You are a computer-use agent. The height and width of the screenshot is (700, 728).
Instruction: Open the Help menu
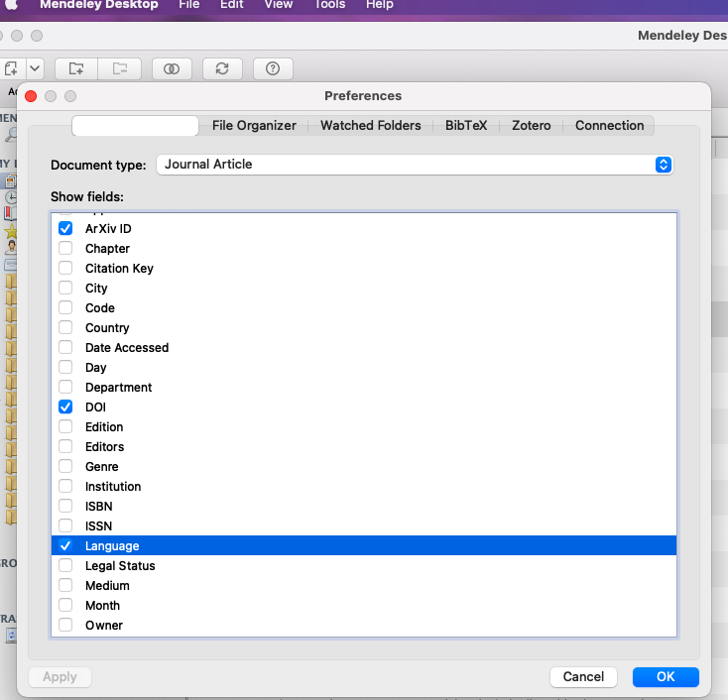click(x=379, y=5)
